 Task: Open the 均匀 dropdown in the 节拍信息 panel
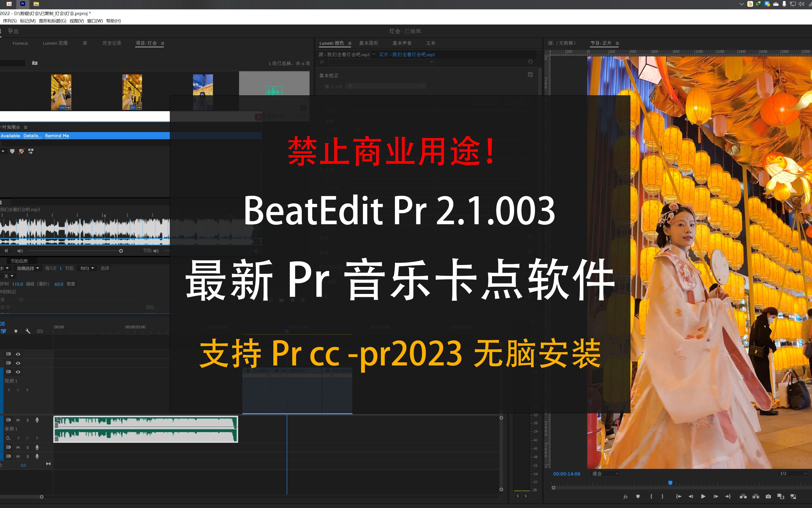[87, 268]
